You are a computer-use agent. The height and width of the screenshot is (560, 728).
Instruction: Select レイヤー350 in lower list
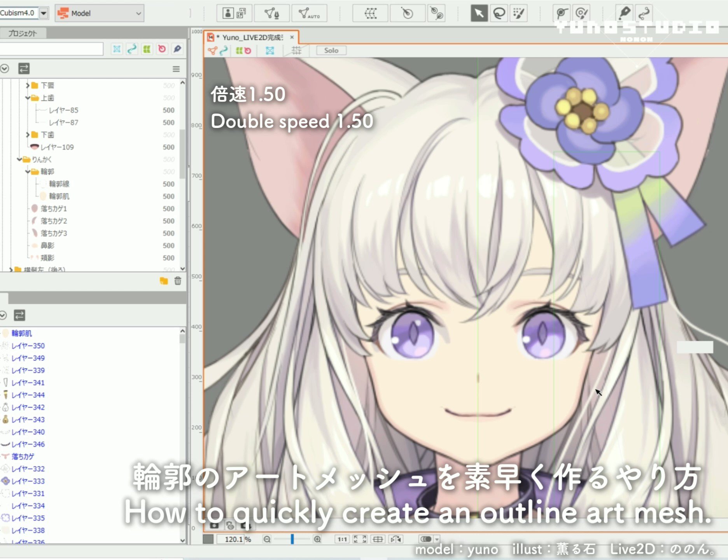(x=28, y=346)
